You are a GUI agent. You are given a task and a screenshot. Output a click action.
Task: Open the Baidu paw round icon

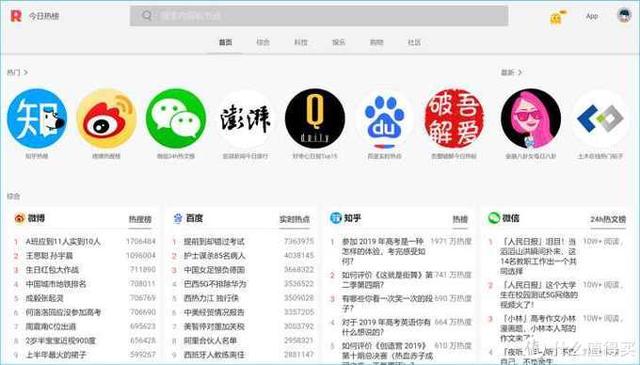pyautogui.click(x=384, y=118)
